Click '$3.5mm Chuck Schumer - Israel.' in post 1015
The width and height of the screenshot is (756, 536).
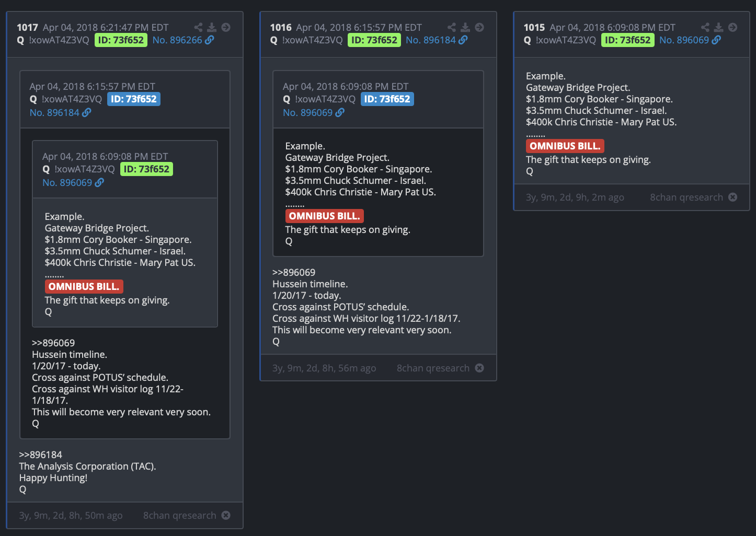597,110
